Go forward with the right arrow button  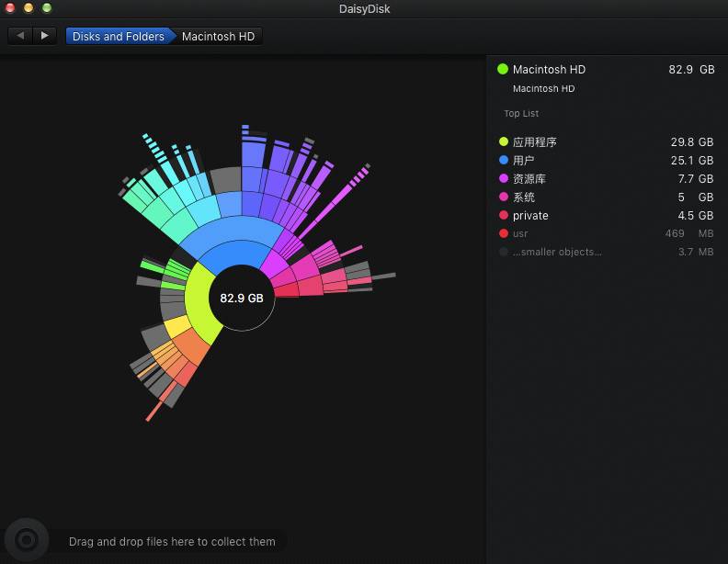pyautogui.click(x=44, y=36)
